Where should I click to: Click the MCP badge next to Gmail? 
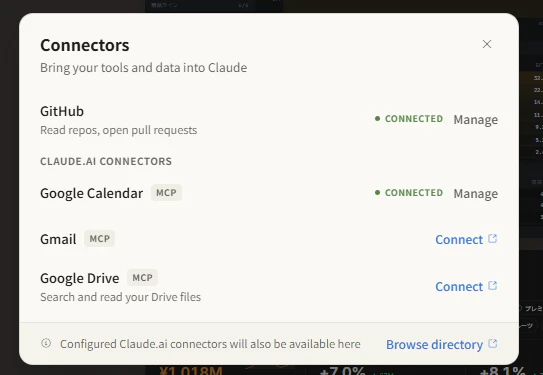[99, 239]
